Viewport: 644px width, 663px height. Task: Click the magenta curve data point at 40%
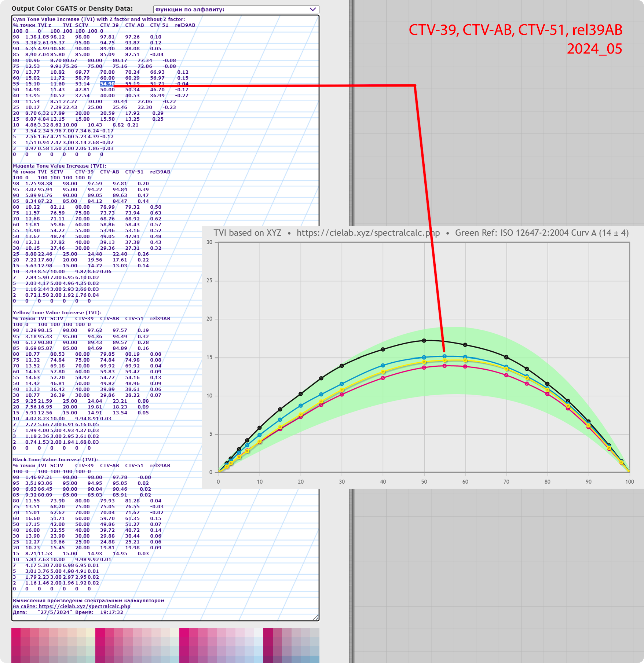[x=383, y=378]
